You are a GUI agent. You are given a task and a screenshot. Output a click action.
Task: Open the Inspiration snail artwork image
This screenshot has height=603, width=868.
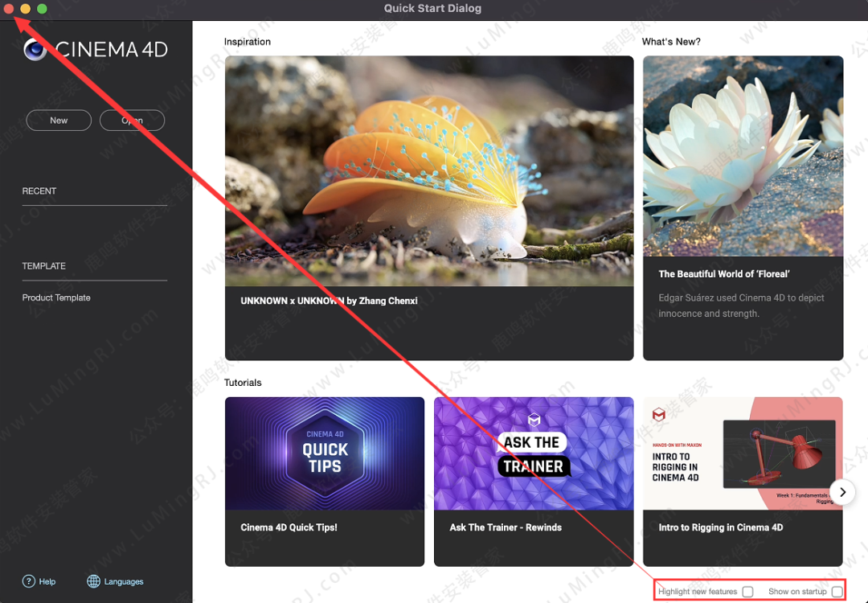429,170
